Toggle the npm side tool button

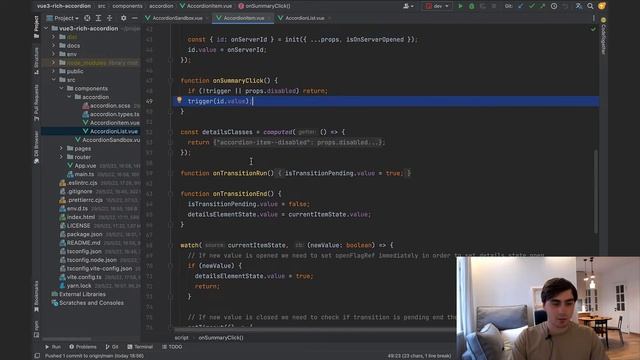tap(37, 329)
